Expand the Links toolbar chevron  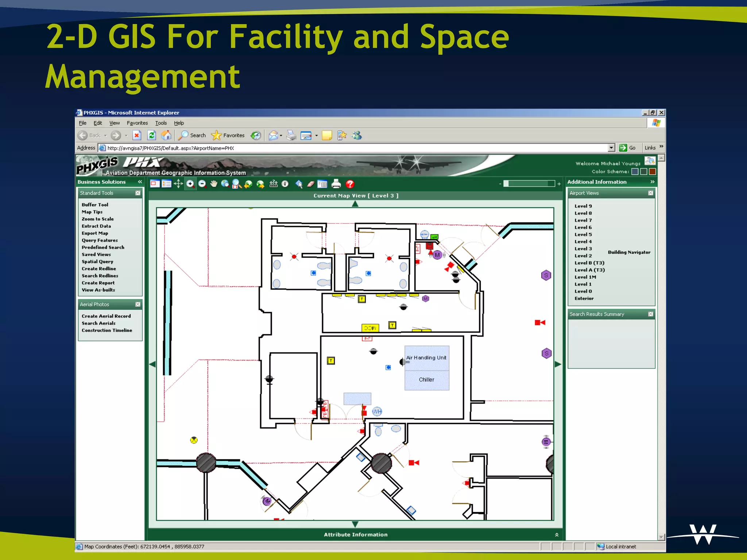pos(661,147)
